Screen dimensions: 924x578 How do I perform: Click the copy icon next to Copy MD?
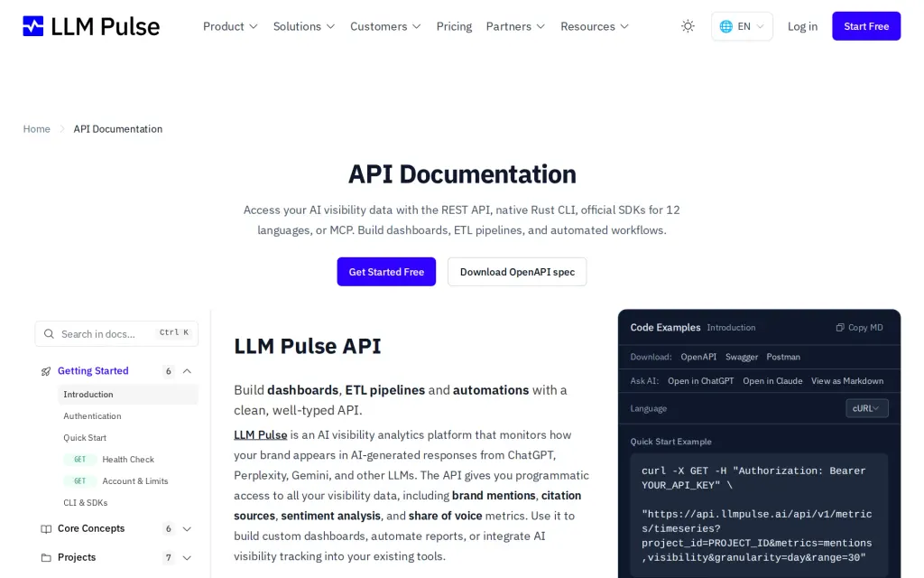click(840, 327)
